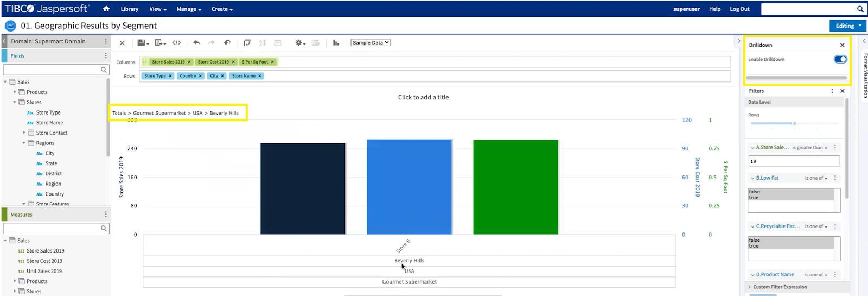Click Log Out

tap(739, 9)
